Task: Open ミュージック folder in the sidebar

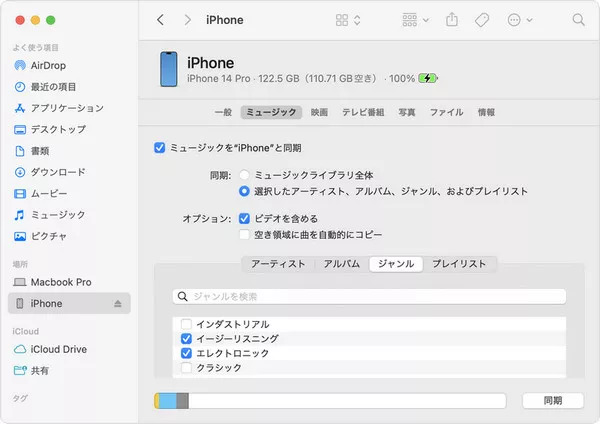Action: pos(50,215)
